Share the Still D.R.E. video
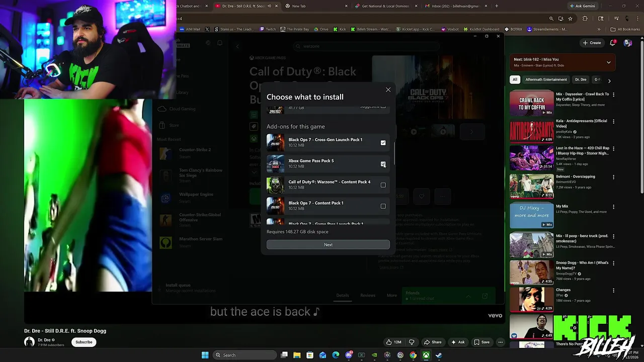The width and height of the screenshot is (644, 362). (433, 342)
